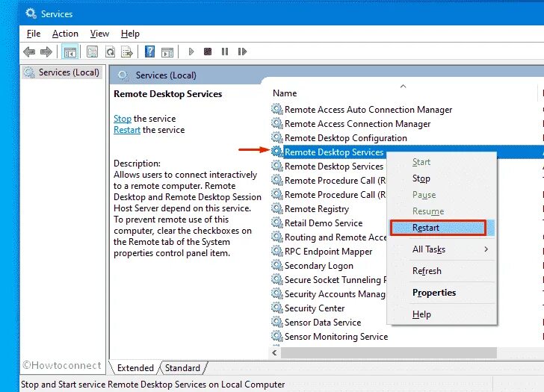This screenshot has height=392, width=544.
Task: Toggle the Show/Hide Action Pane icon
Action: tap(167, 52)
